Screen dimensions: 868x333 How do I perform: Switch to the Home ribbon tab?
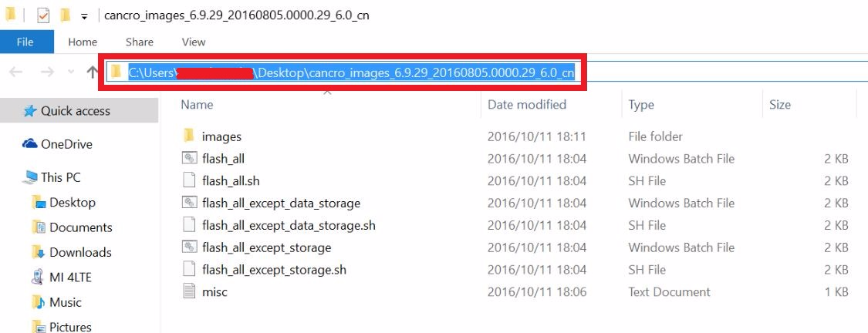coord(83,42)
